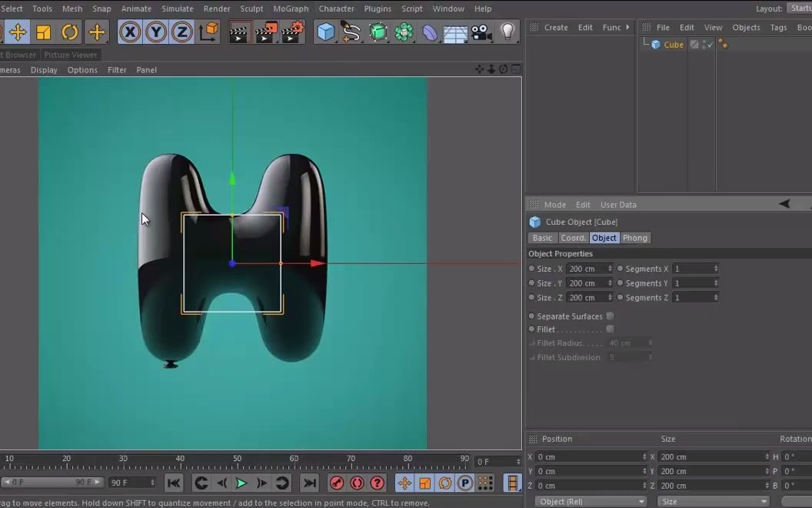Viewport: 812px width, 508px height.
Task: Add a Light with the lightbulb icon
Action: (507, 32)
